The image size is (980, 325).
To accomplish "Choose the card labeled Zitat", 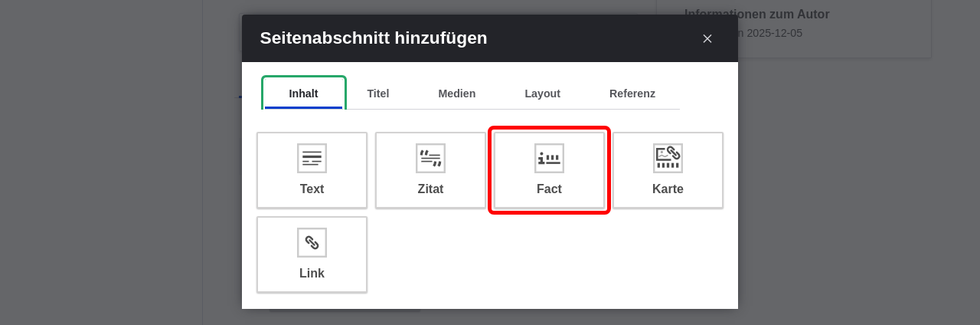I will pyautogui.click(x=430, y=170).
